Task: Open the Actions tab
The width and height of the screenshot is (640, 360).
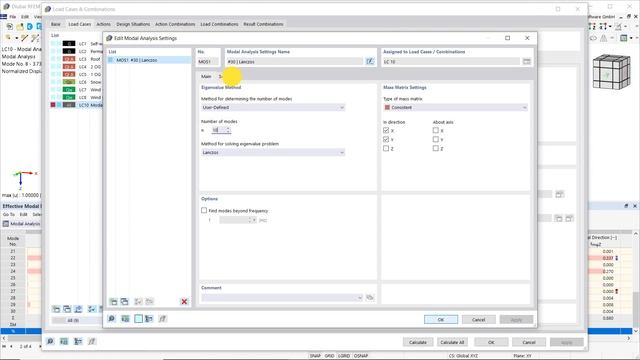Action: pos(103,24)
